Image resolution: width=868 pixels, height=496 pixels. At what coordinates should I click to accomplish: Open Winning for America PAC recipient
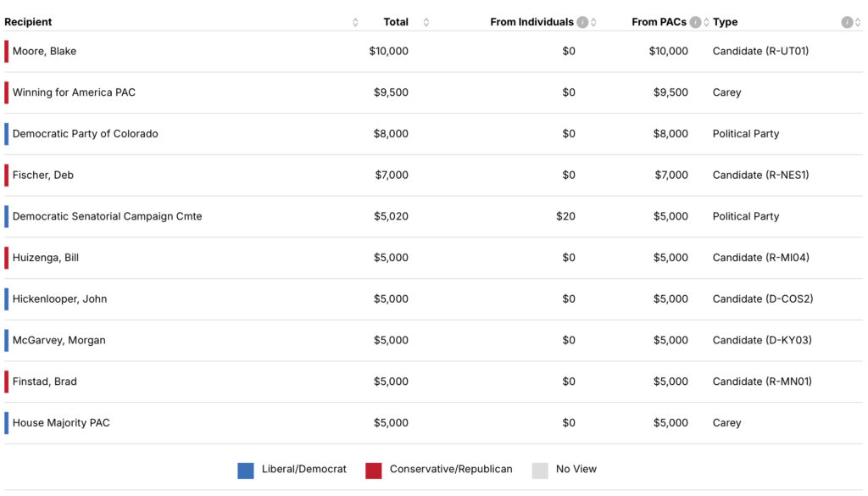[74, 92]
